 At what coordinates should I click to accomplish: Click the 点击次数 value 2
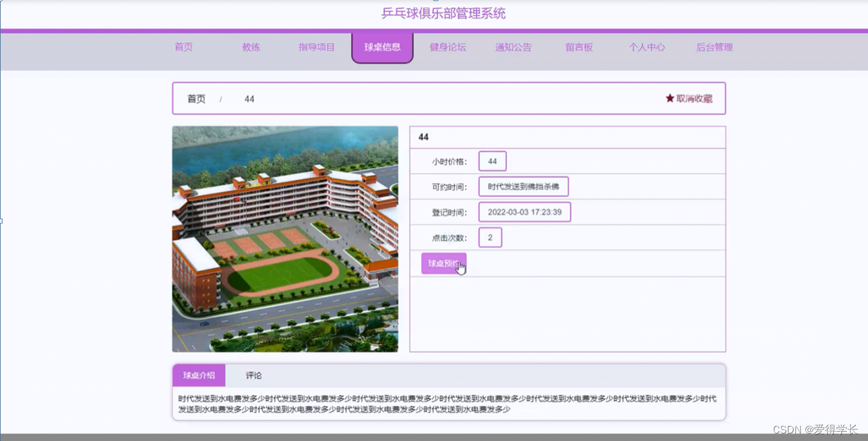tap(490, 238)
